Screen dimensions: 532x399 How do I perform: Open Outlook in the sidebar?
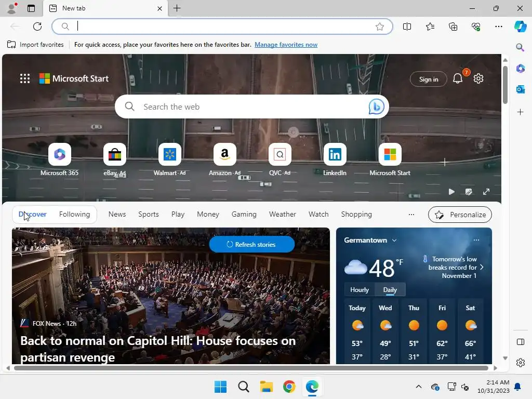click(520, 89)
